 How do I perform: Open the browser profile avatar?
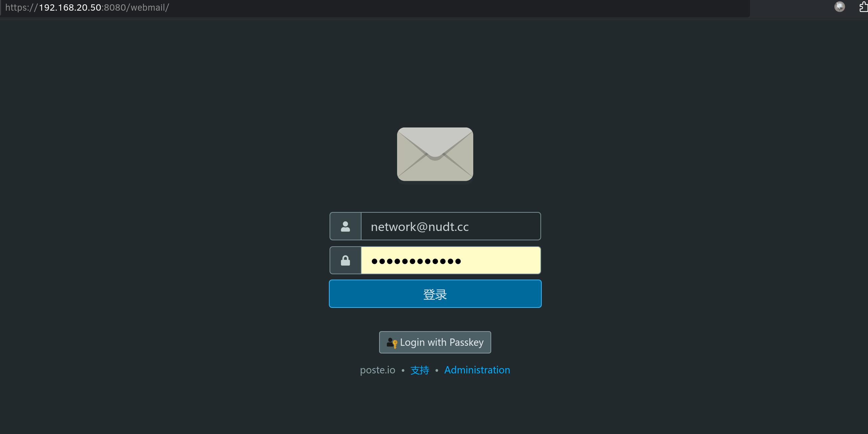[x=839, y=7]
